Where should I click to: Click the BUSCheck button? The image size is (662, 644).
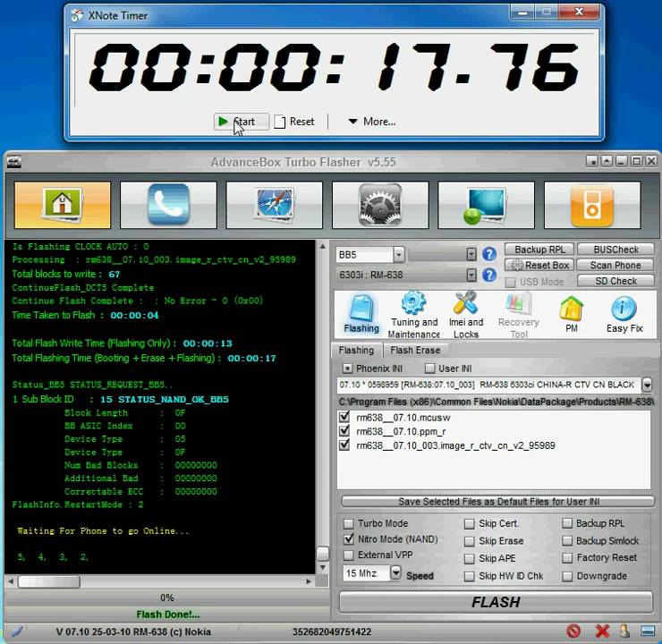click(x=616, y=250)
